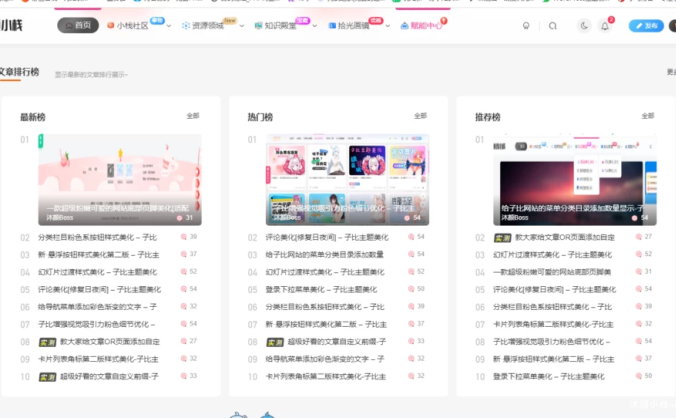Click comment icon on 推荐榜 row 10
676x418 pixels.
[639, 376]
